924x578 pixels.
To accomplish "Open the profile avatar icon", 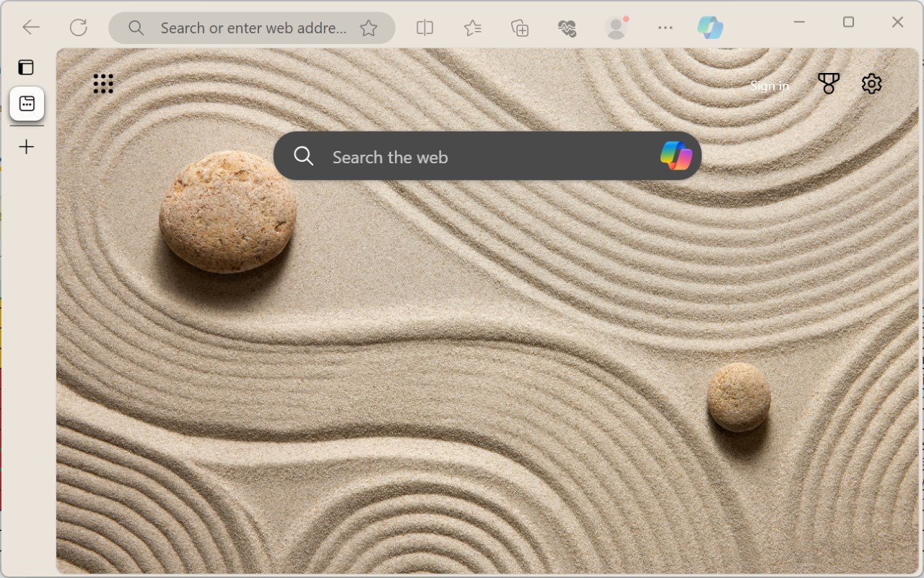I will click(x=616, y=27).
